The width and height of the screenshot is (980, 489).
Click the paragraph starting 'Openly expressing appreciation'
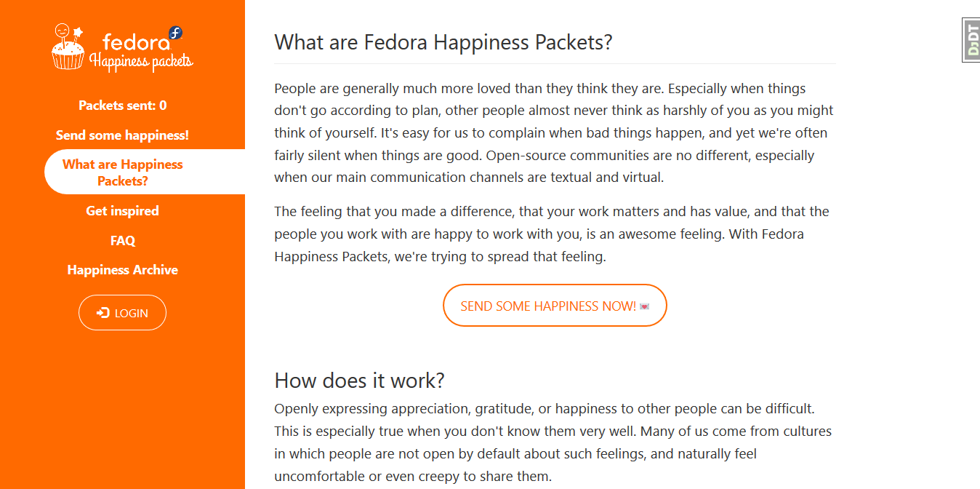point(555,442)
